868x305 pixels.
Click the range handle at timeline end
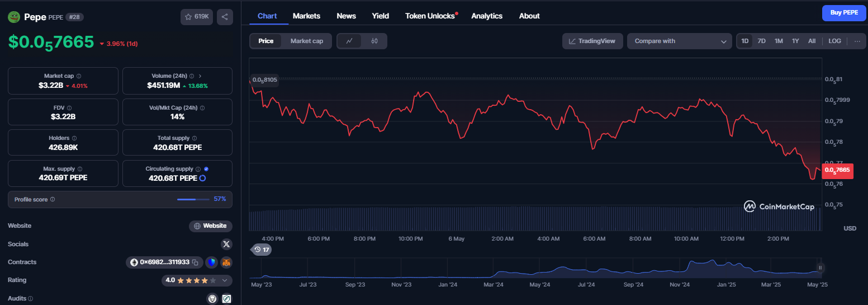click(x=820, y=268)
